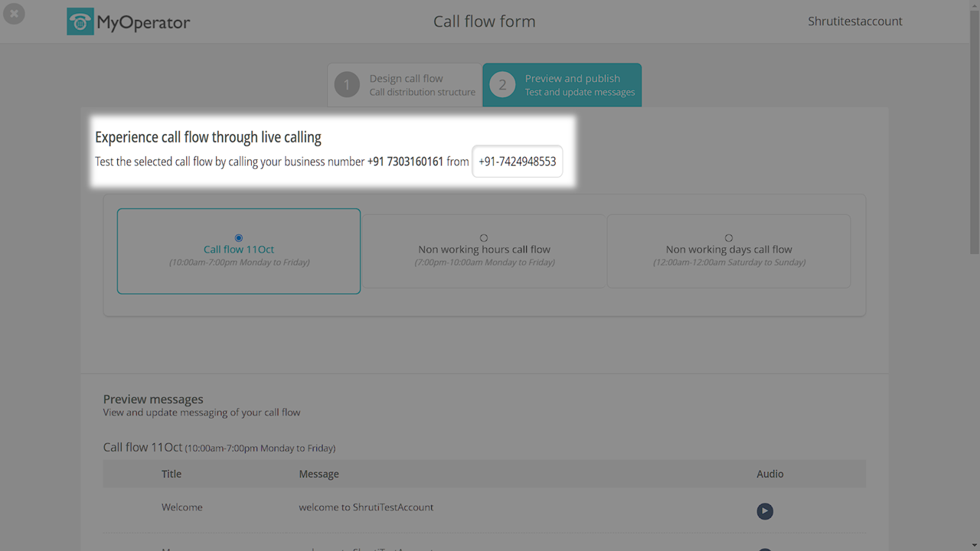Click the Call flow 11Oct label text
The height and width of the screenshot is (551, 980).
[239, 249]
